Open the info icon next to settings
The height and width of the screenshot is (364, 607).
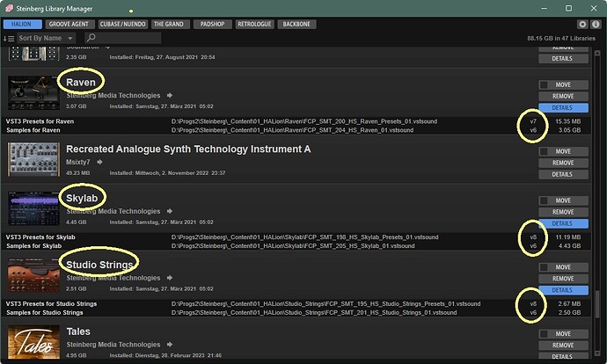coord(596,24)
